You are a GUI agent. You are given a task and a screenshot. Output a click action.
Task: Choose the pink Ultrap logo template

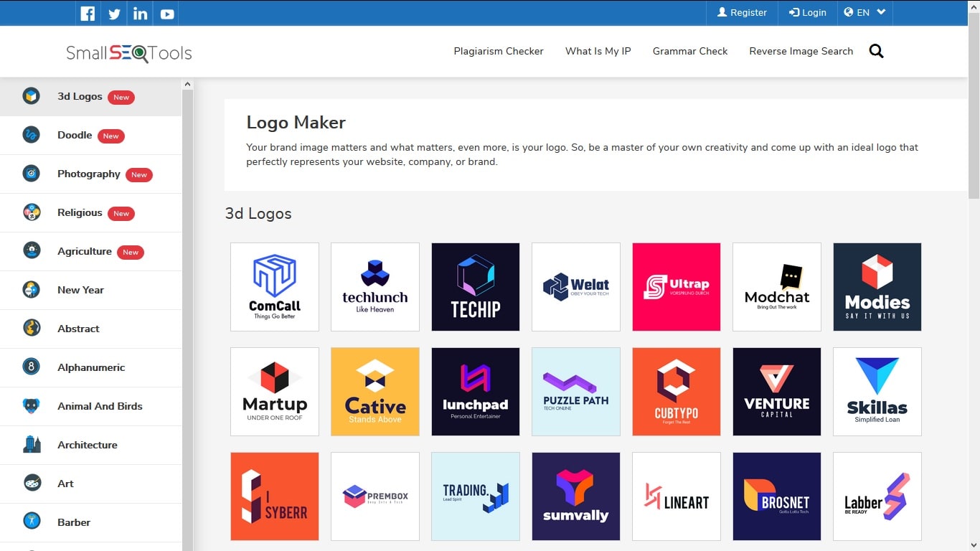tap(677, 287)
